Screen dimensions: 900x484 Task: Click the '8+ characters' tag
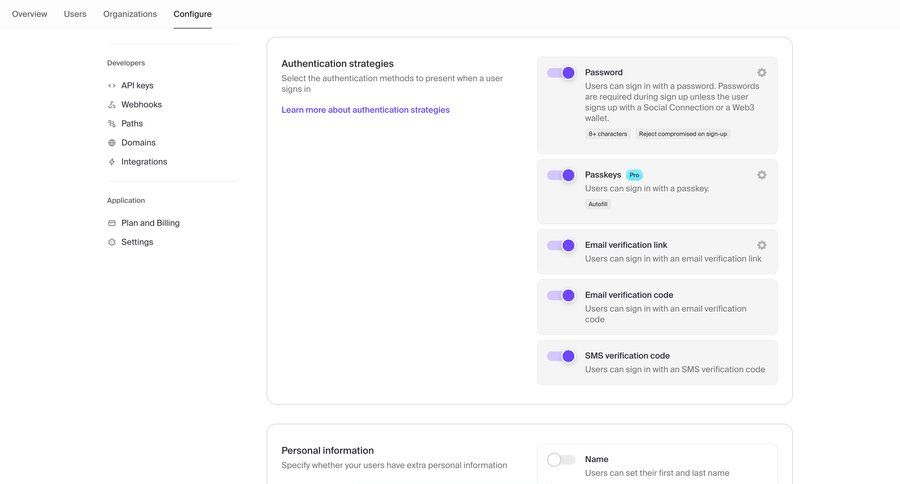607,134
